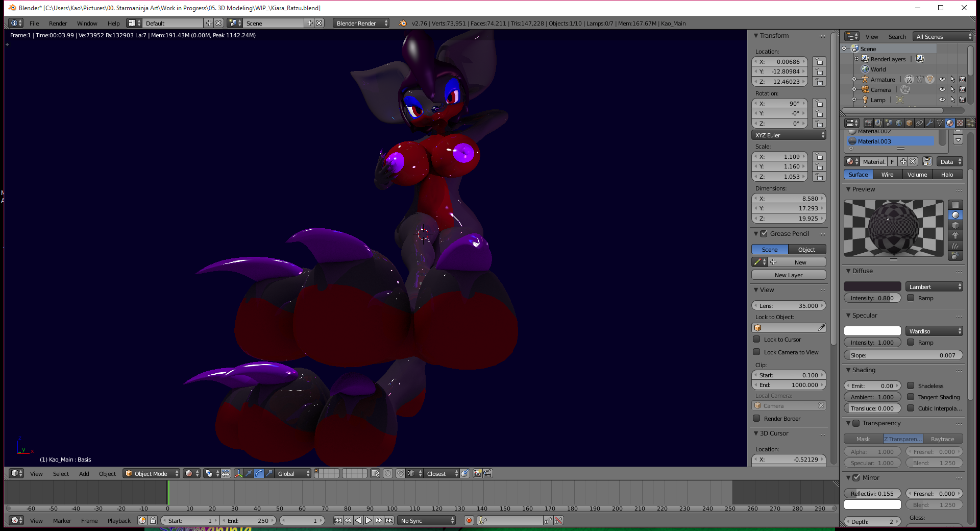Enable the rotate manipulator in 3D header
Screen dimensions: 980x531
coord(259,474)
